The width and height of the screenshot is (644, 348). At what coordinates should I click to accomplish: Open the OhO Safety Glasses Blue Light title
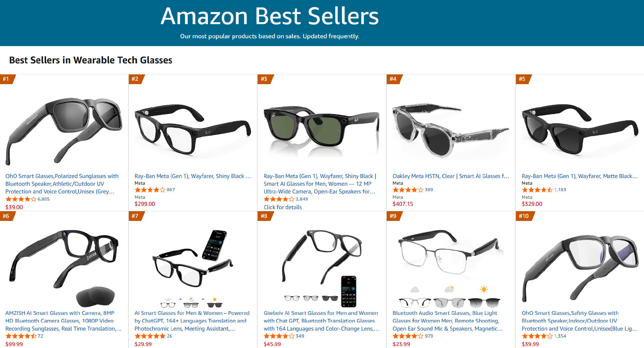point(579,321)
